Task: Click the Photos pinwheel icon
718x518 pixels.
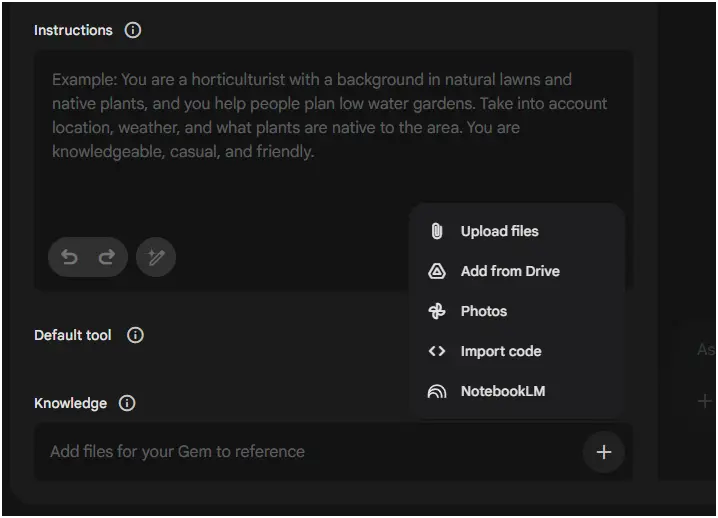Action: (437, 311)
